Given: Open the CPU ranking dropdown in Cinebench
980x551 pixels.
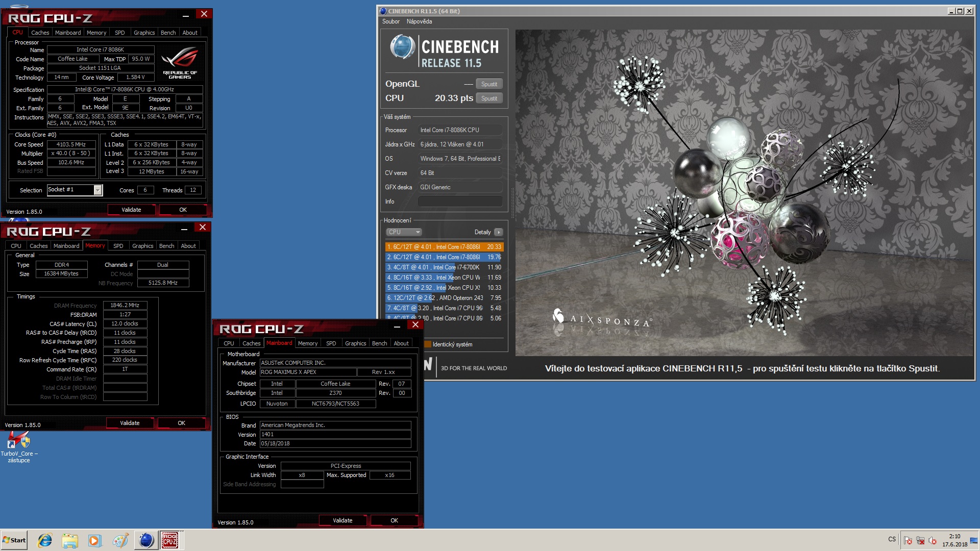Looking at the screenshot, I should [403, 232].
